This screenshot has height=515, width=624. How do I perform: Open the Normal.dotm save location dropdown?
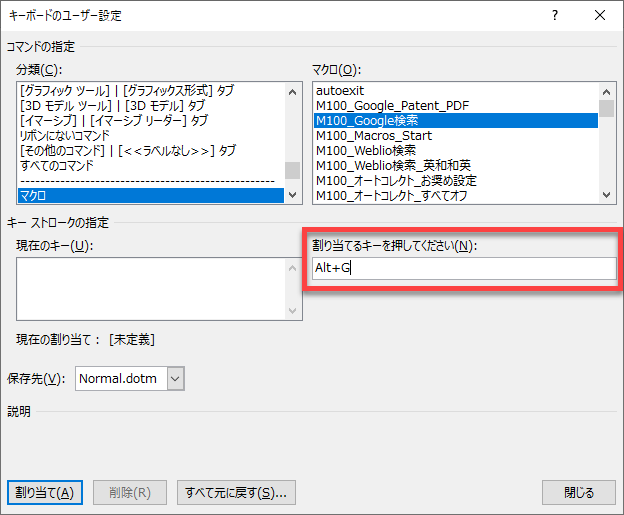[x=176, y=378]
